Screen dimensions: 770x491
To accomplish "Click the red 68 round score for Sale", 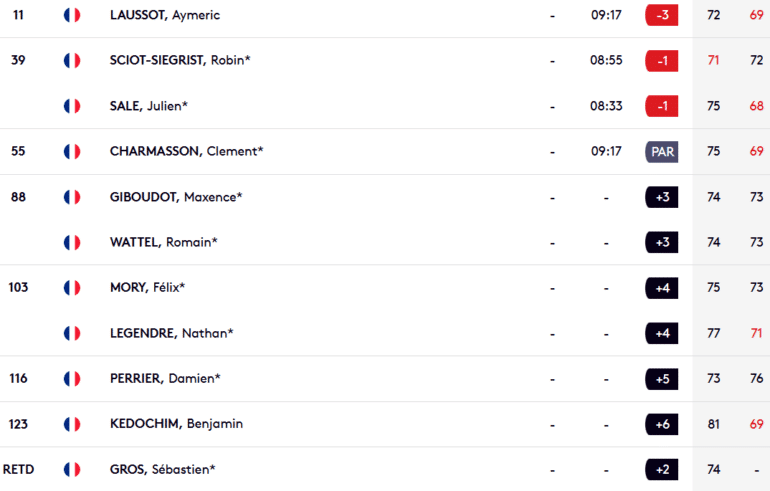I will pos(756,106).
